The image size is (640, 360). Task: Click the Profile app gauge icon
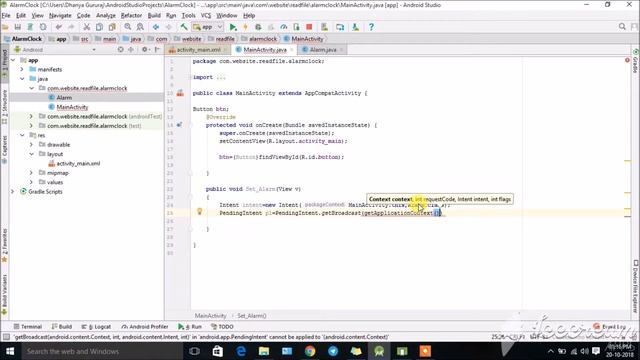(x=284, y=27)
